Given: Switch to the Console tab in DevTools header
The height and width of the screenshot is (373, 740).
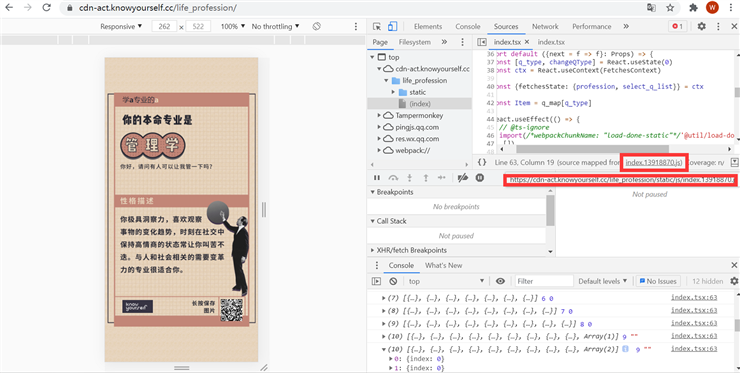Looking at the screenshot, I should [x=468, y=26].
